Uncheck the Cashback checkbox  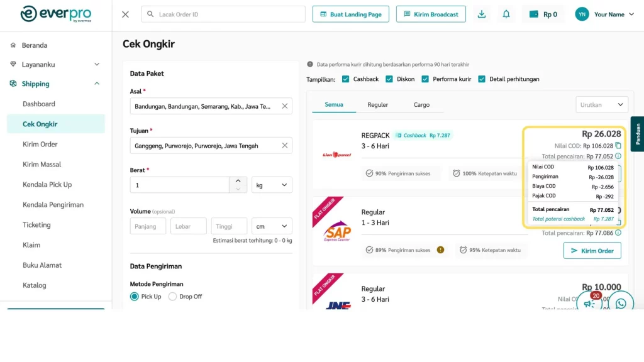pos(346,79)
